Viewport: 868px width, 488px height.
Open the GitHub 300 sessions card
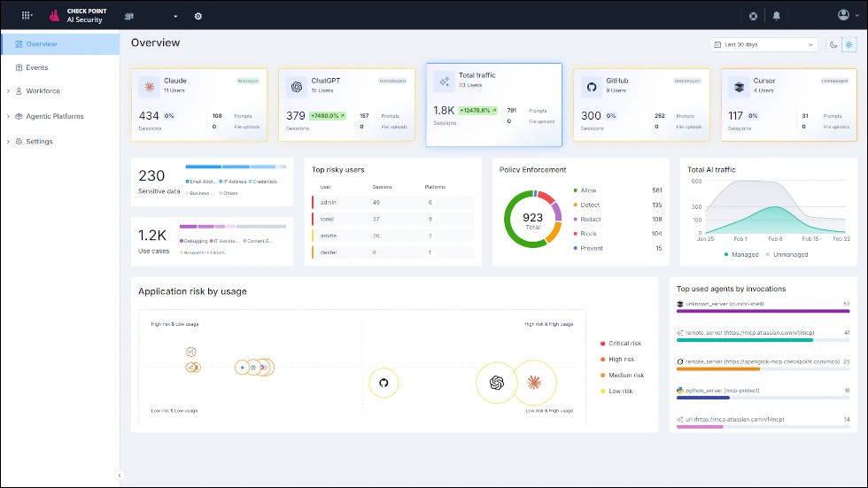pyautogui.click(x=641, y=105)
